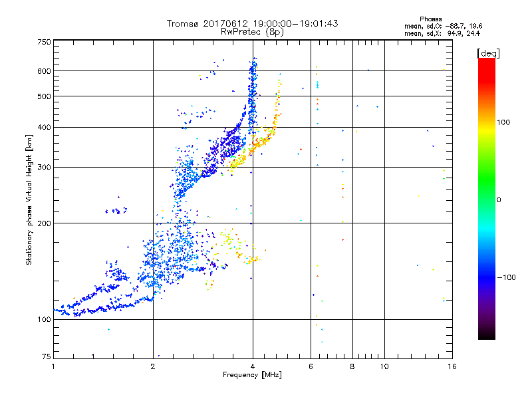Viewport: 532px width, 399px height.
Task: Click the x-axis label '6'
Action: coord(311,366)
